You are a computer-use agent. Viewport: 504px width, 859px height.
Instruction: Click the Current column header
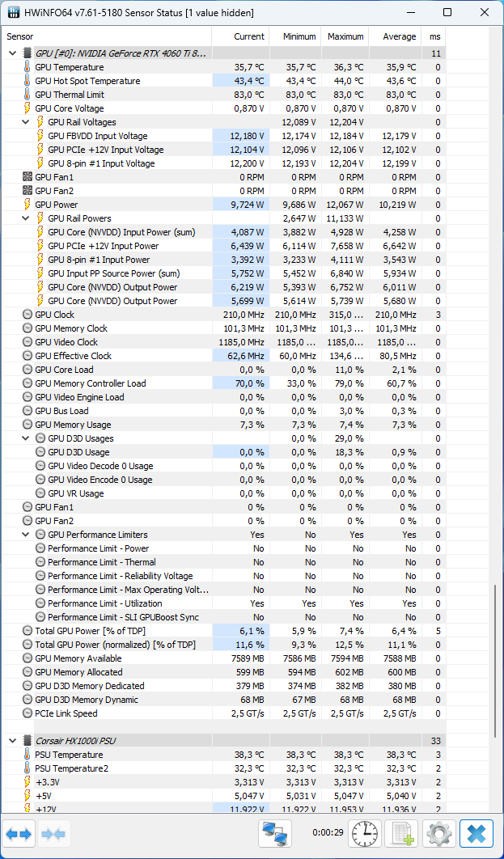[240, 36]
